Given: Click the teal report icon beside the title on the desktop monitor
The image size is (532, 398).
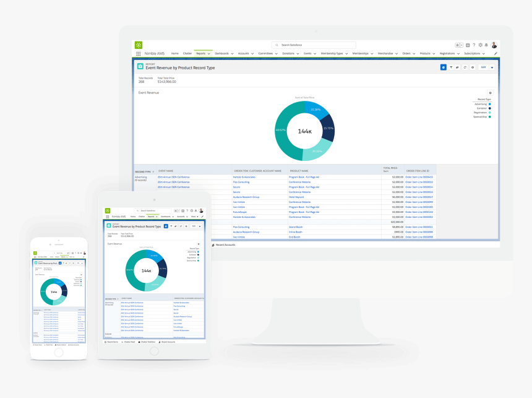Looking at the screenshot, I should [140, 66].
